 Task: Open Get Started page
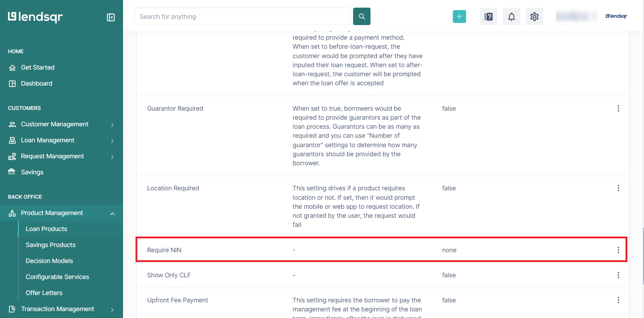tap(38, 67)
